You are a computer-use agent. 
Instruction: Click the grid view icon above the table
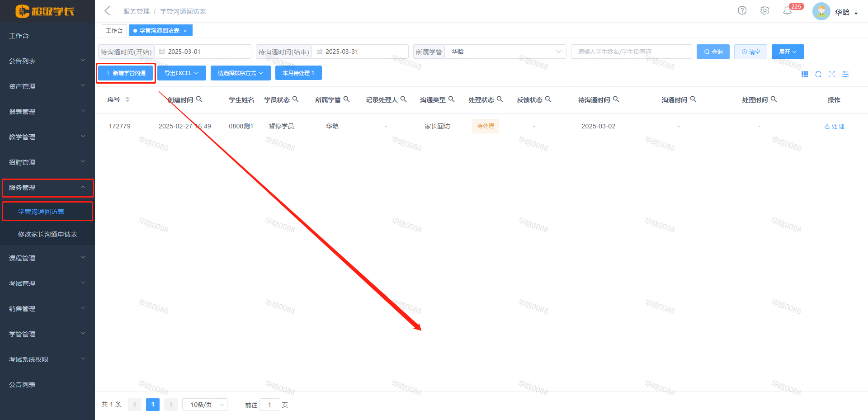[805, 74]
